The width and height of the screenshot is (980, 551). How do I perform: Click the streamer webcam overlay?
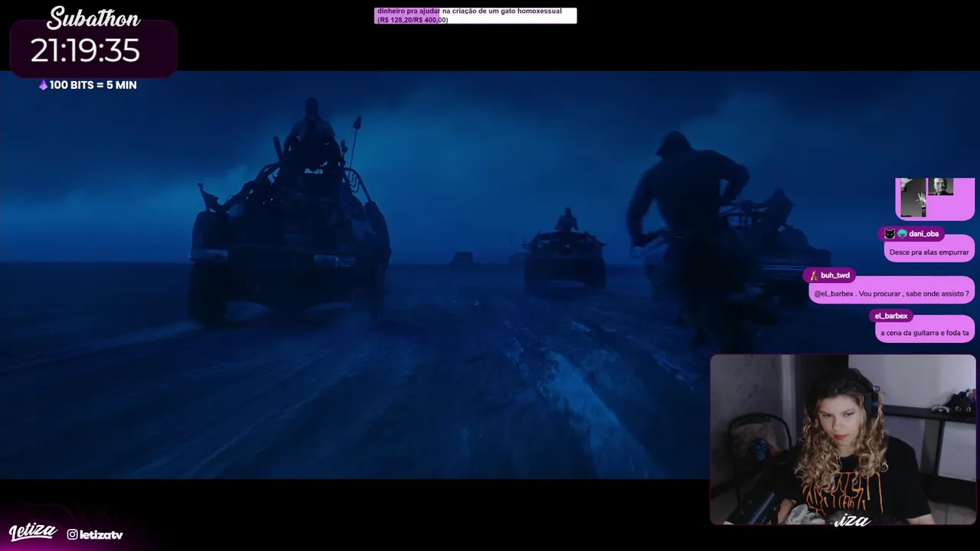click(x=843, y=440)
